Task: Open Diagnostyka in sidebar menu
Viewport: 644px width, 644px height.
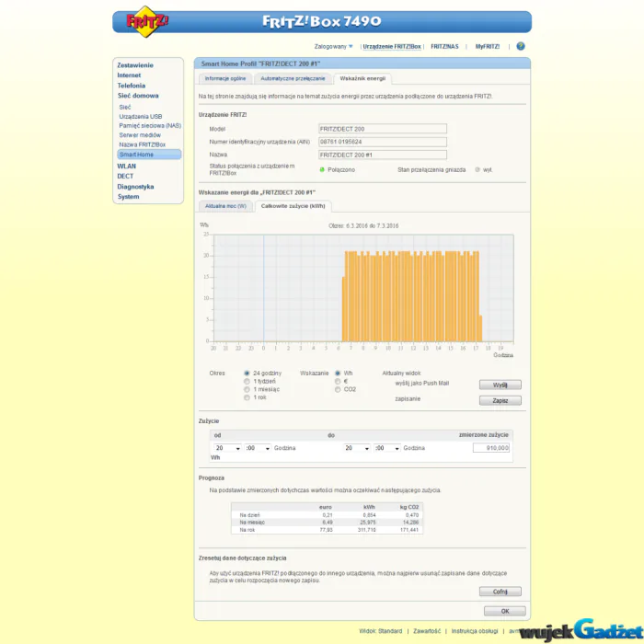Action: (135, 187)
